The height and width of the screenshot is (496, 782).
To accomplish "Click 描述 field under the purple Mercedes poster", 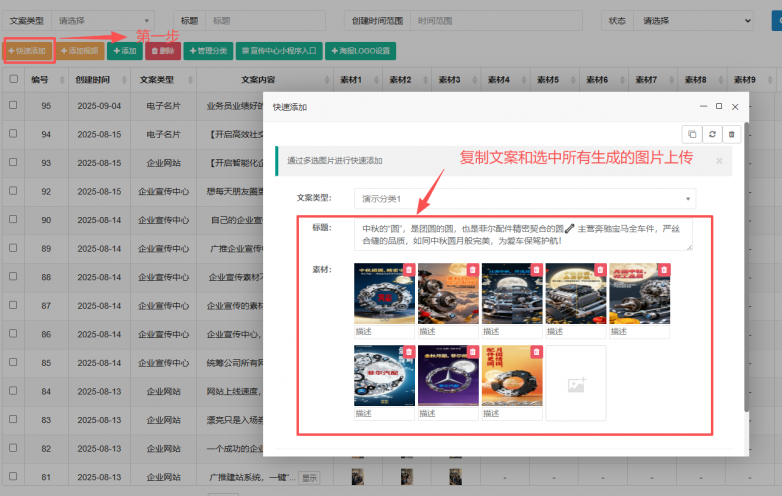I will 448,414.
